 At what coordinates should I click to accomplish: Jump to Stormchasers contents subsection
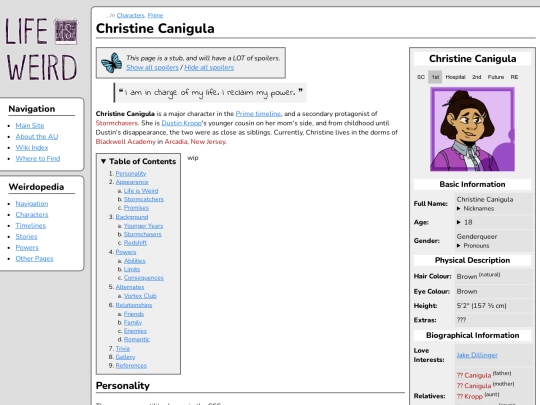click(143, 234)
